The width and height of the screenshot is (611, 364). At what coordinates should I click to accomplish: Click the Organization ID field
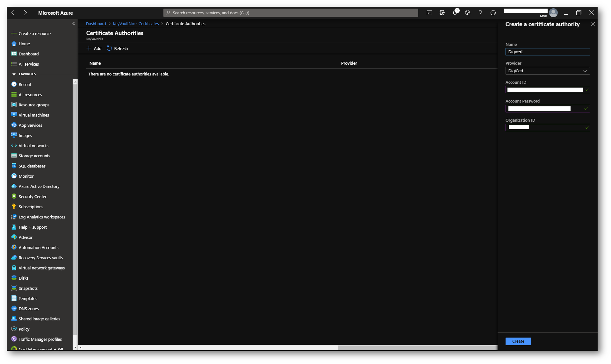tap(547, 127)
